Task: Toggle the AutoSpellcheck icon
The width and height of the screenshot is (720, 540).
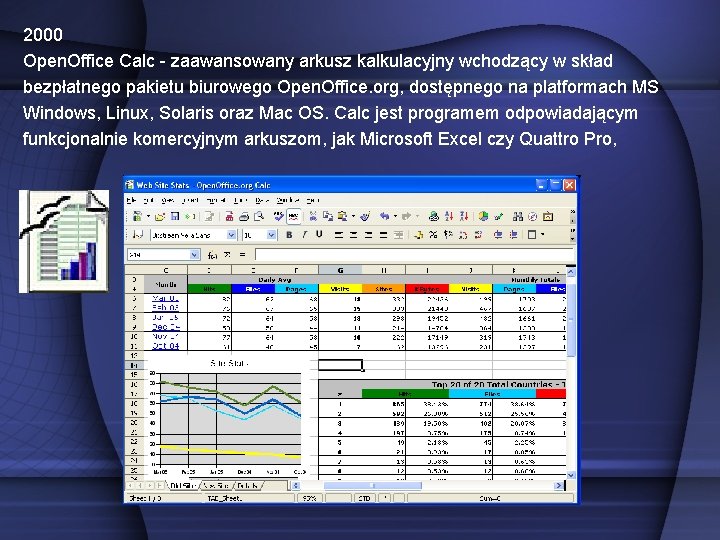Action: point(293,216)
